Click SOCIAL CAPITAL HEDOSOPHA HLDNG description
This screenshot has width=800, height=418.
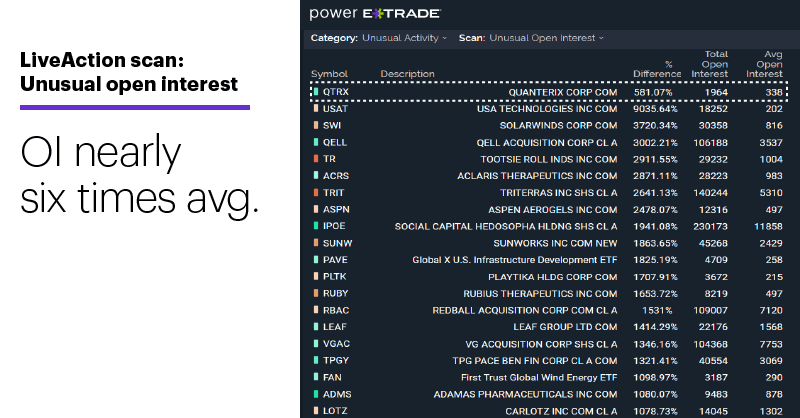506,226
